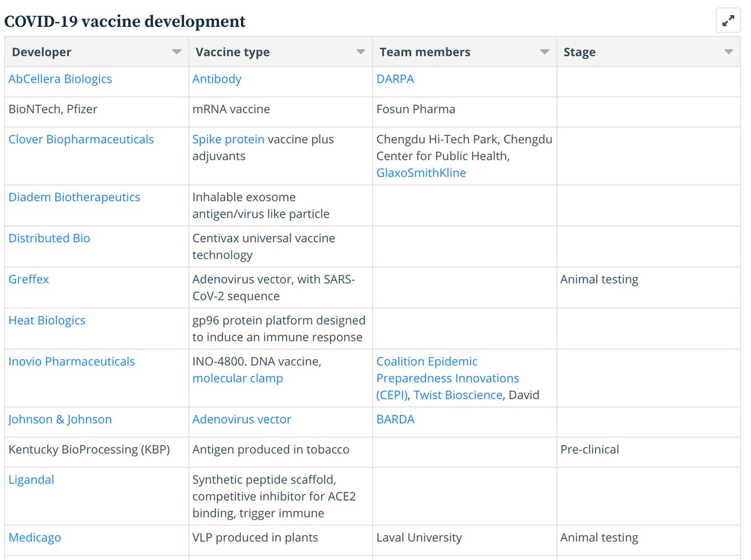751x560 pixels.
Task: Select the Laval University cell
Action: [465, 540]
